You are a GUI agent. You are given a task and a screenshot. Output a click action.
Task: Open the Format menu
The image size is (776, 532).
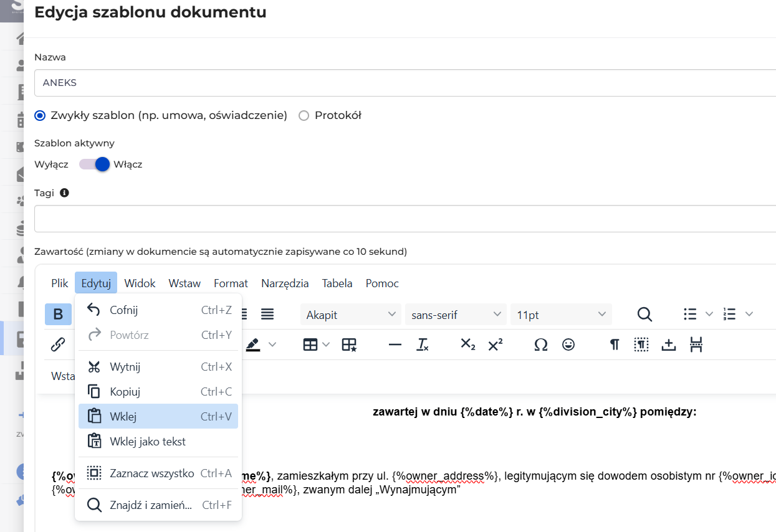(x=231, y=283)
